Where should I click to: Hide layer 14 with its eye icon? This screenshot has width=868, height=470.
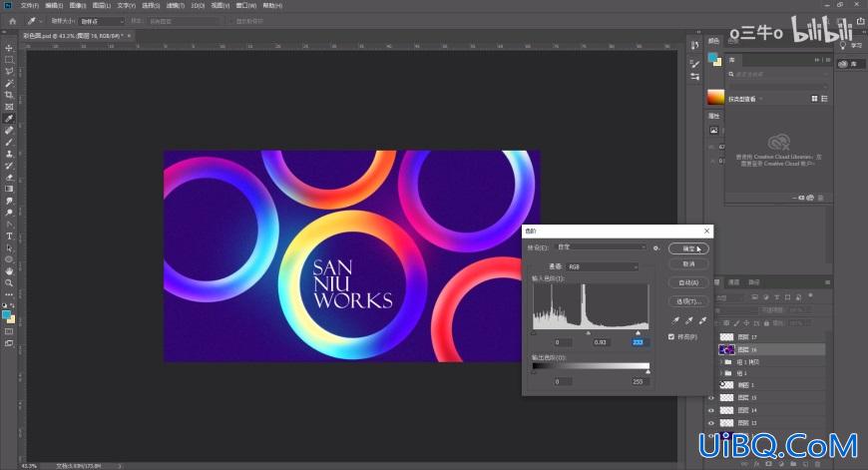click(x=710, y=410)
